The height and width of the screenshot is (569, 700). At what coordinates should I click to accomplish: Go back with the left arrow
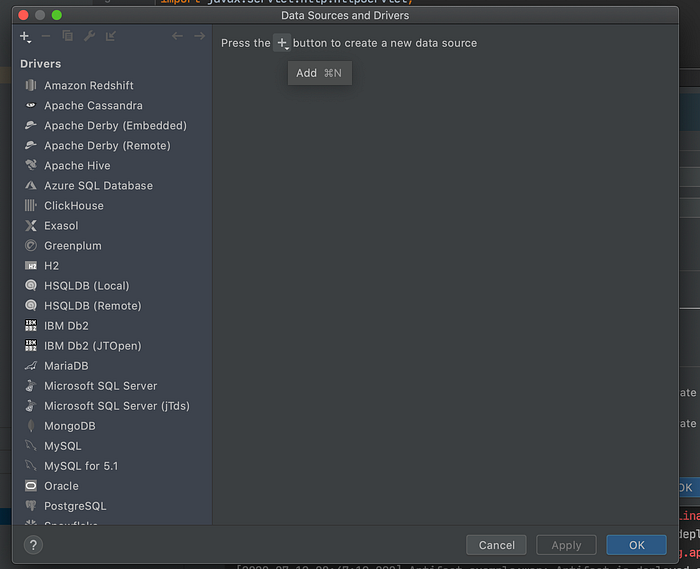pyautogui.click(x=177, y=36)
